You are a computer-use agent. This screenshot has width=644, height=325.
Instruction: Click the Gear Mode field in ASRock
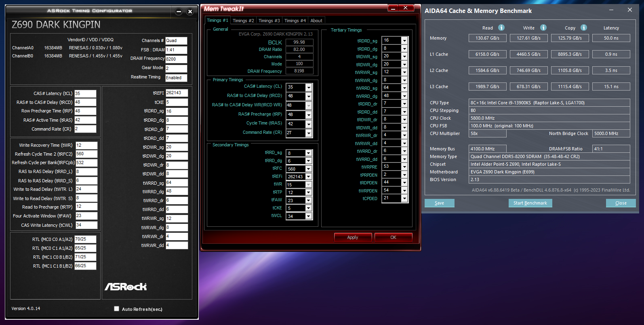176,68
